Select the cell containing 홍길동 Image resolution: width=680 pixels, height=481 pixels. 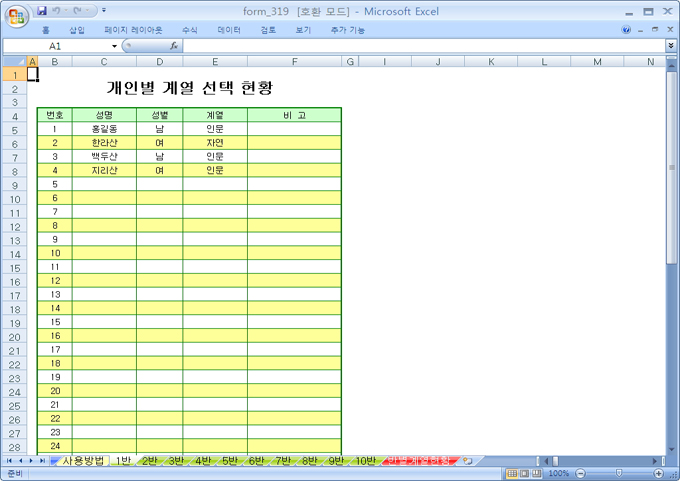[104, 129]
